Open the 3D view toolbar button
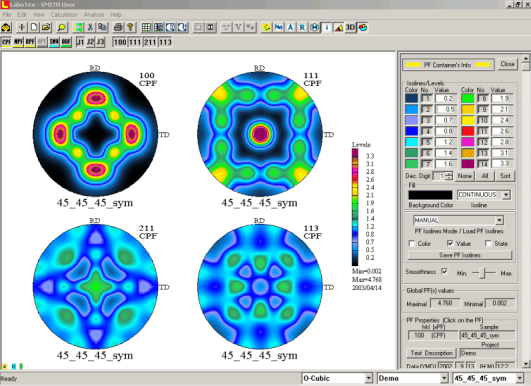 pyautogui.click(x=350, y=27)
